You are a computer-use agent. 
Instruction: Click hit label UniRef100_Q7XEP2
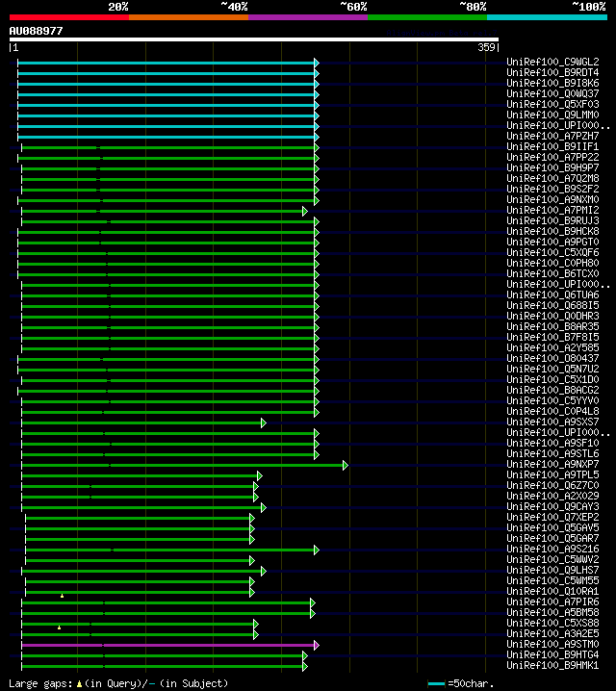552,517
